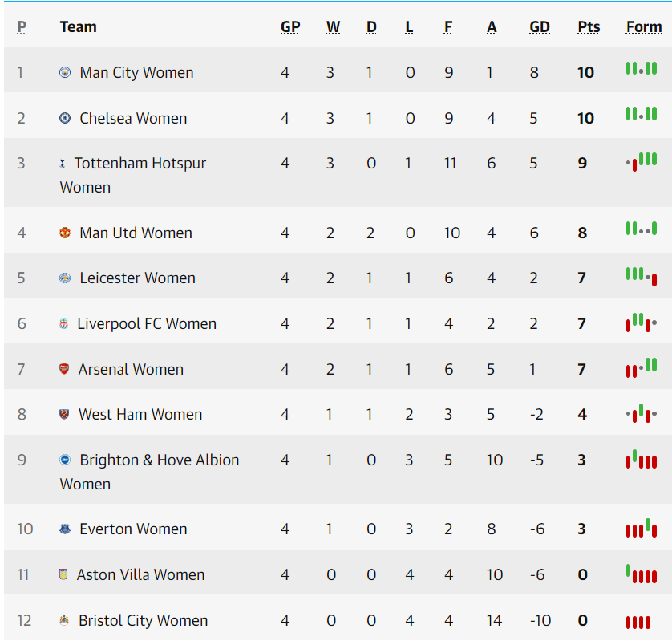672x641 pixels.
Task: Click the Liverpool FC Women crest
Action: click(x=63, y=324)
